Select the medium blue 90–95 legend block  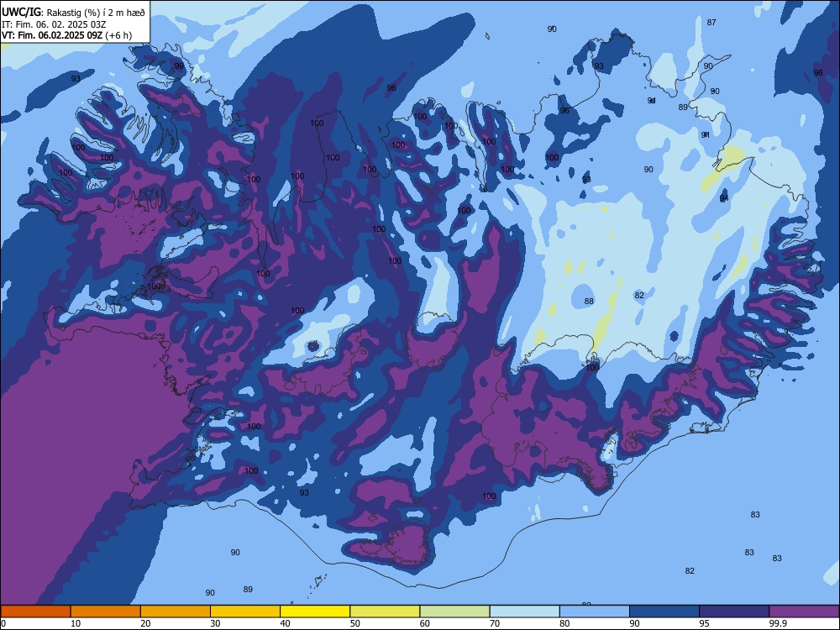(x=664, y=612)
